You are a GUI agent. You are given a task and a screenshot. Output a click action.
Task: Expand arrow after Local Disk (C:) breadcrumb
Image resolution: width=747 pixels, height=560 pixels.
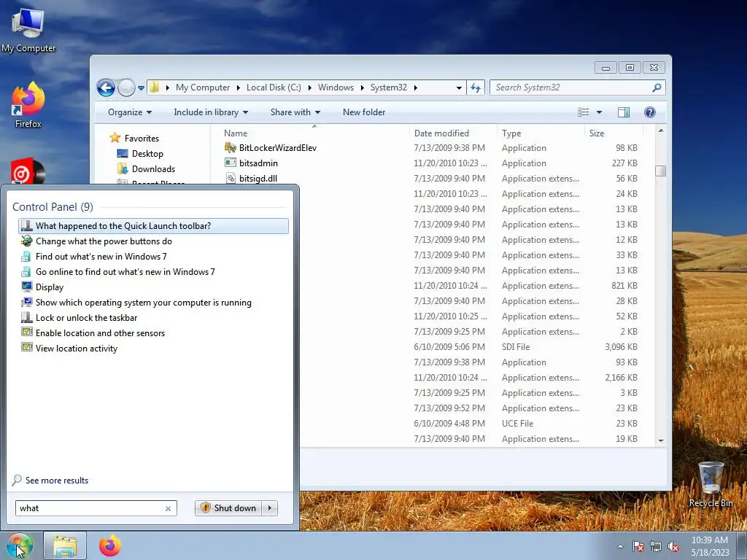pos(309,87)
